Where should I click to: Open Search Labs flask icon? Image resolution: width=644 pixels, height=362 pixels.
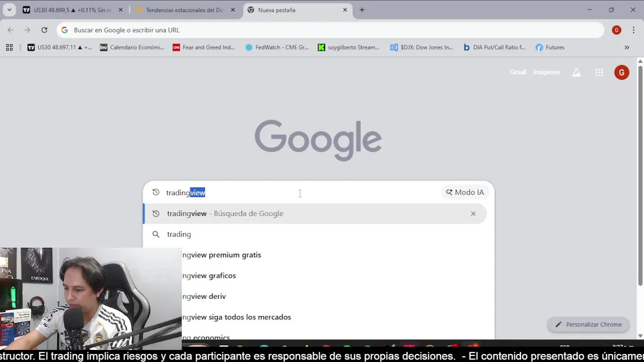[577, 72]
